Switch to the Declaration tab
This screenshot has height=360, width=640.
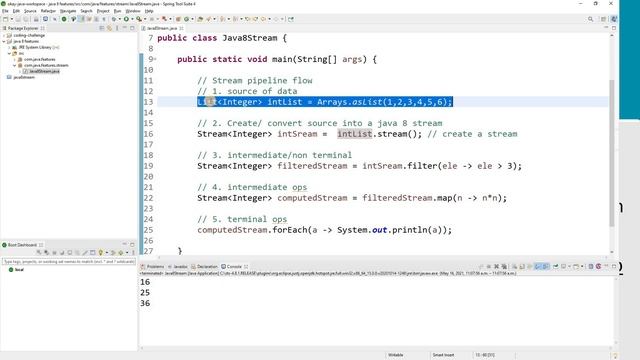pos(204,267)
